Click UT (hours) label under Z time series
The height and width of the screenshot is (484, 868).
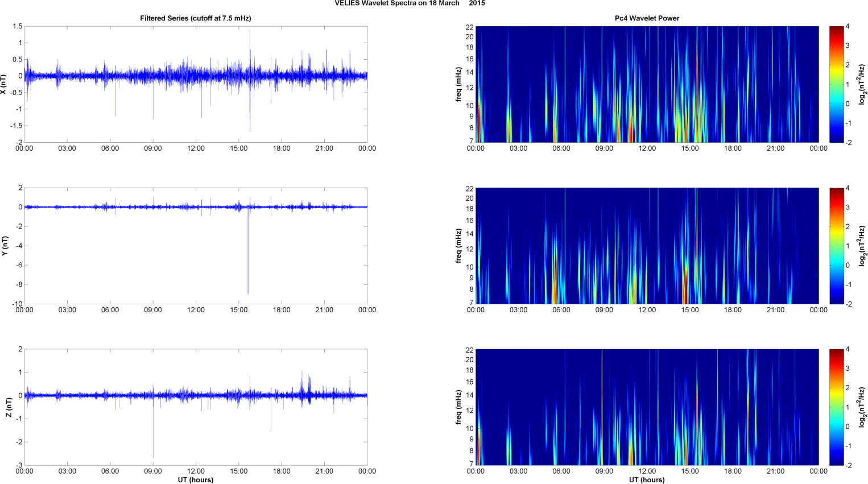pyautogui.click(x=195, y=480)
